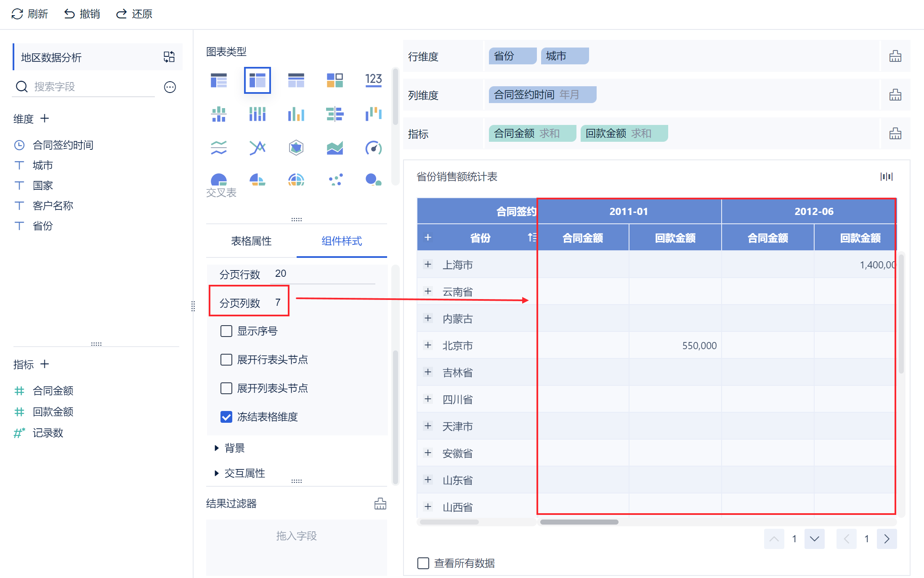Viewport: 924px width, 578px height.
Task: Clear column dimensions with eraser icon
Action: 895,95
